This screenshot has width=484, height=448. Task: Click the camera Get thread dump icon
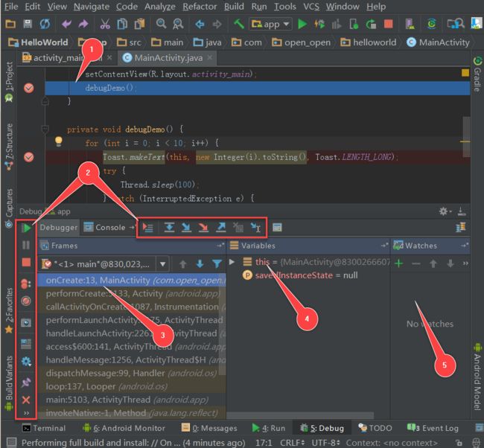point(26,323)
